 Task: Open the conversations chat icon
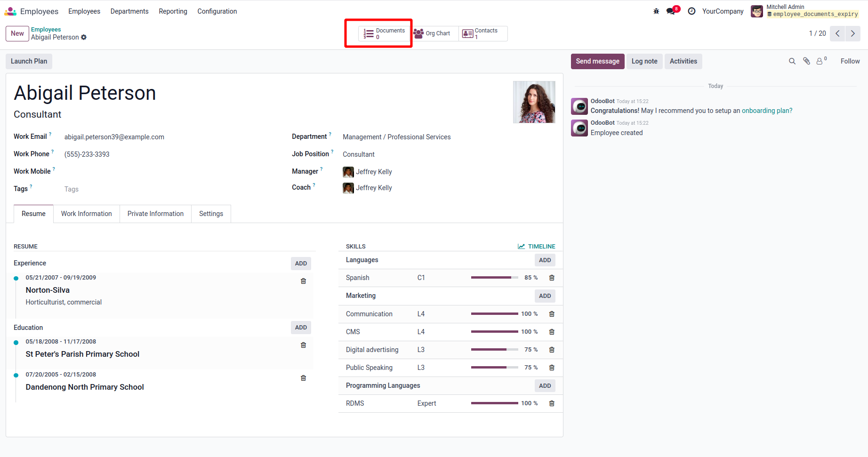[x=671, y=11]
